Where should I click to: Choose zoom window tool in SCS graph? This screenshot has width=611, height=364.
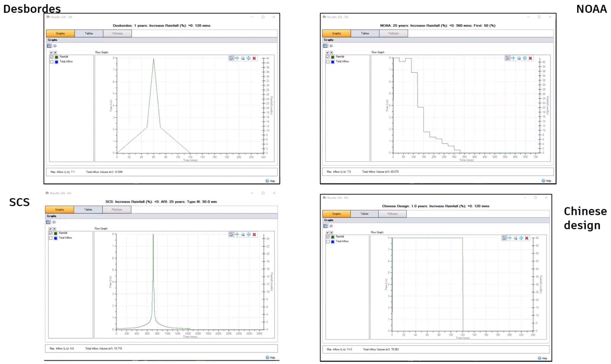[243, 234]
